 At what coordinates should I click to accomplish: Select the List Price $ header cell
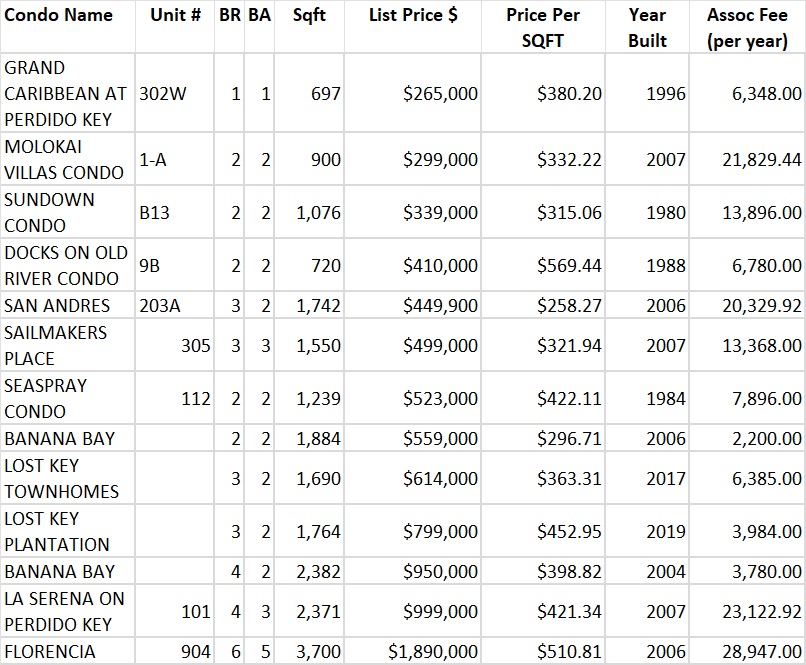coord(413,16)
